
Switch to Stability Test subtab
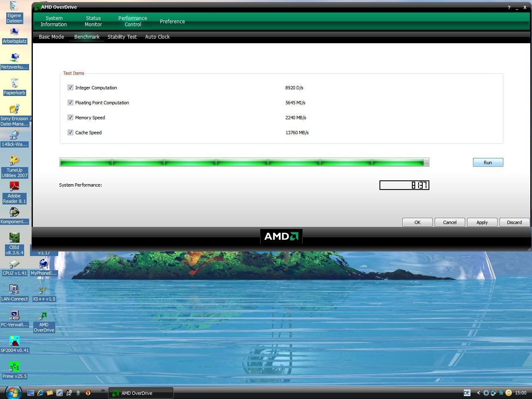[122, 37]
